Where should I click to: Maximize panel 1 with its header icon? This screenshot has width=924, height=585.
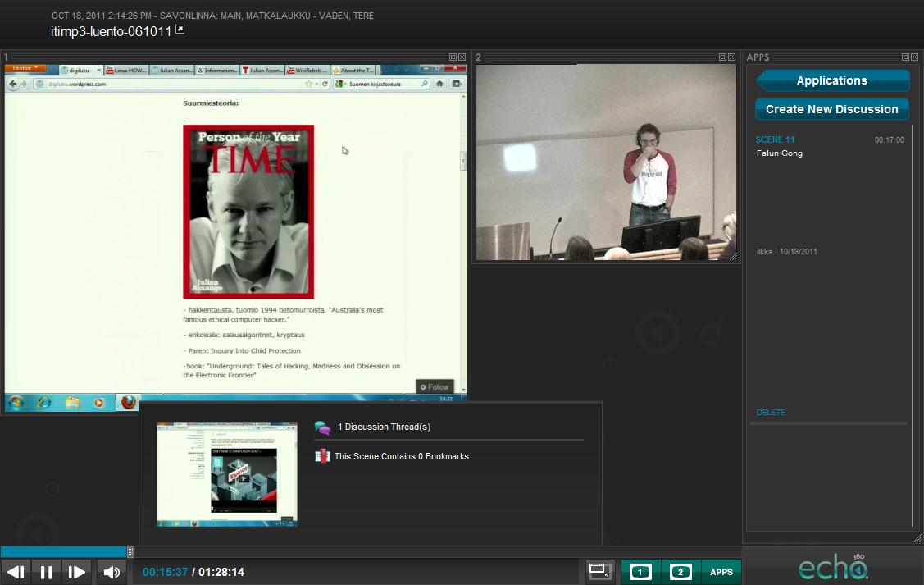point(453,57)
